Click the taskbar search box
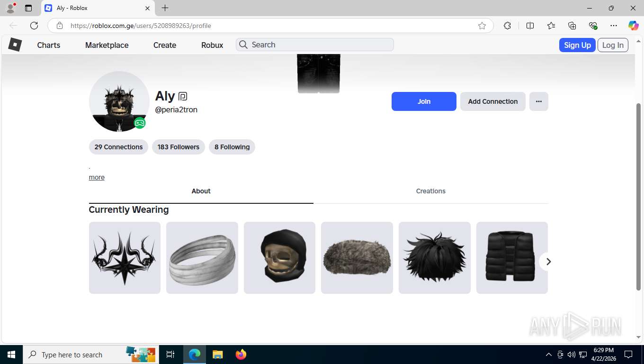 tap(90, 355)
